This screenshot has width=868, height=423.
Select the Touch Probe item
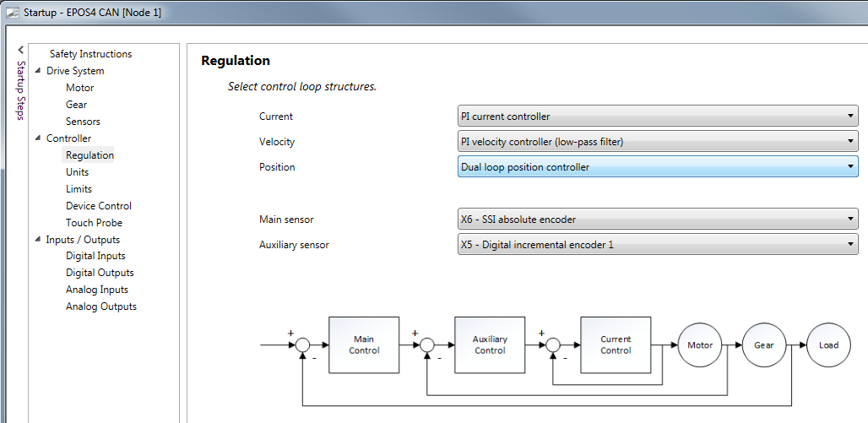94,223
